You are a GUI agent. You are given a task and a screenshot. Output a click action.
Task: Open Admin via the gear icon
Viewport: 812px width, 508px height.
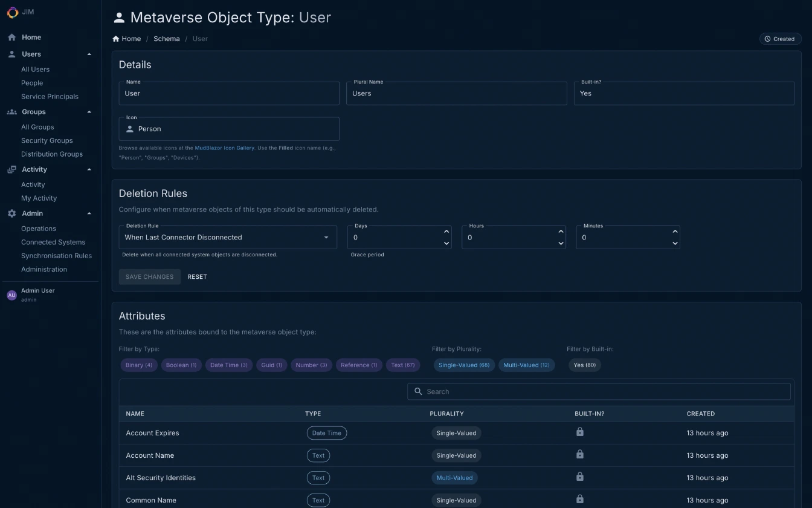pos(11,213)
